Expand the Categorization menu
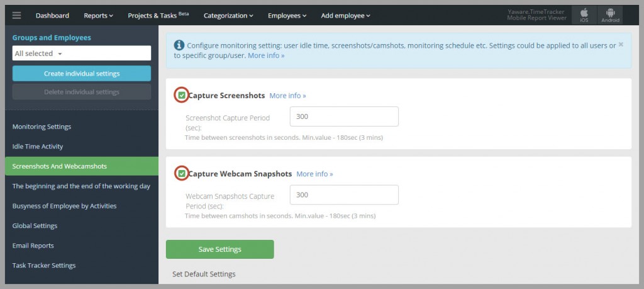 coord(228,16)
